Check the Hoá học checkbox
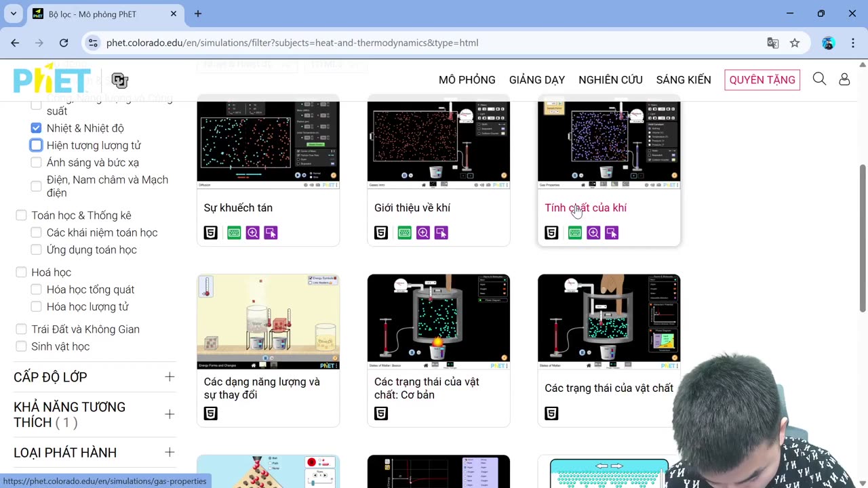Viewport: 868px width, 488px height. 21,272
